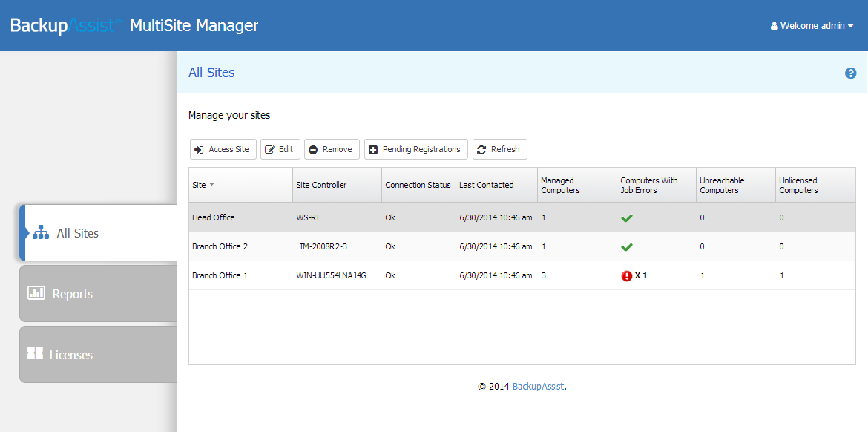The image size is (868, 432).
Task: Click the green checkmark in Head Office row
Action: 627,218
